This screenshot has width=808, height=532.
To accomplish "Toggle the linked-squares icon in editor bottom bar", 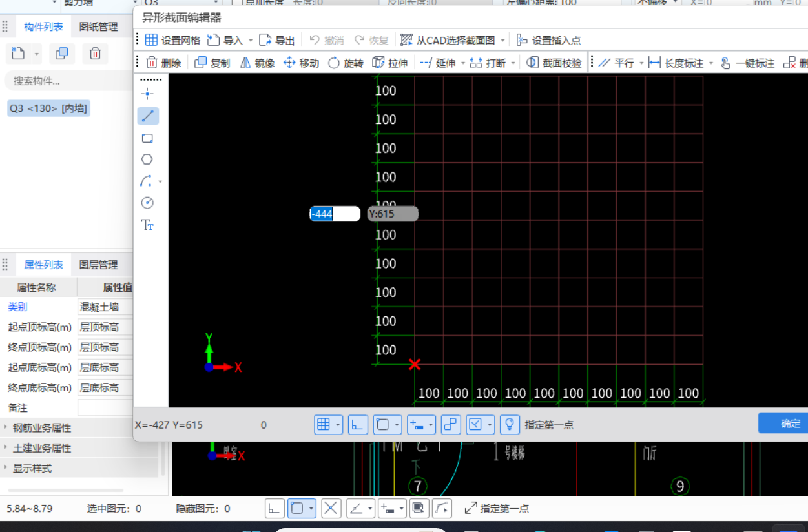I will tap(451, 424).
